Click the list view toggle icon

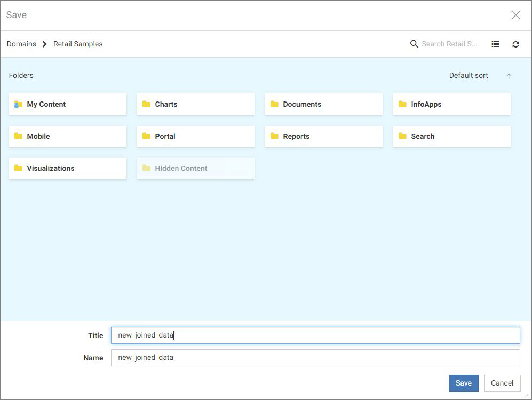(x=495, y=44)
